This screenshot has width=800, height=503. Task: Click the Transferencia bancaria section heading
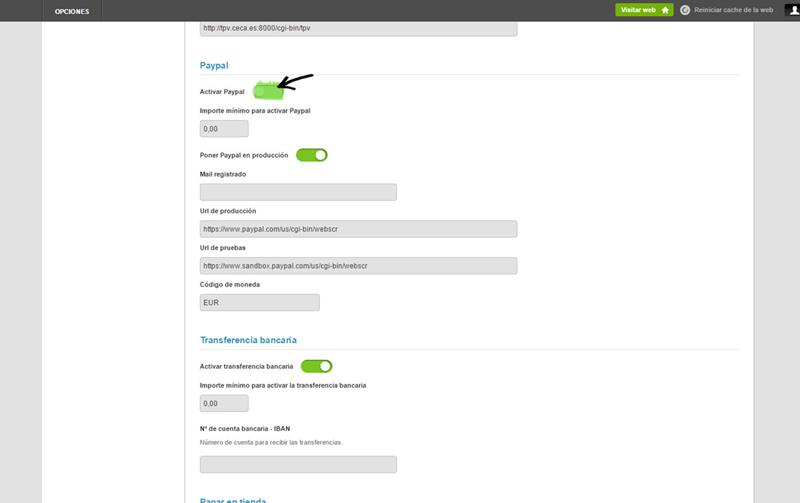[x=248, y=340]
